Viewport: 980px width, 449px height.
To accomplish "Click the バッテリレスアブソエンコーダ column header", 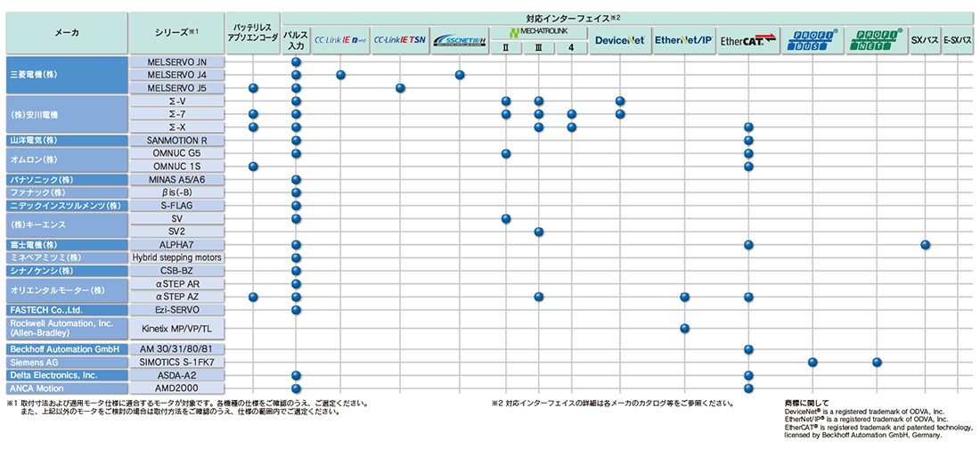I will tap(253, 33).
